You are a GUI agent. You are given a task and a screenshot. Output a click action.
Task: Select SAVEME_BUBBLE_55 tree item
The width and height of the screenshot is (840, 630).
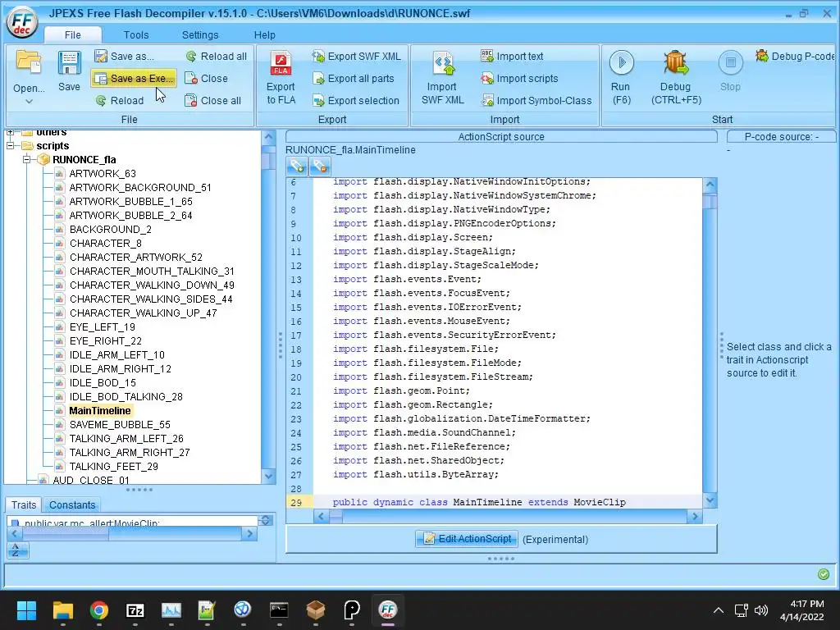tap(120, 424)
